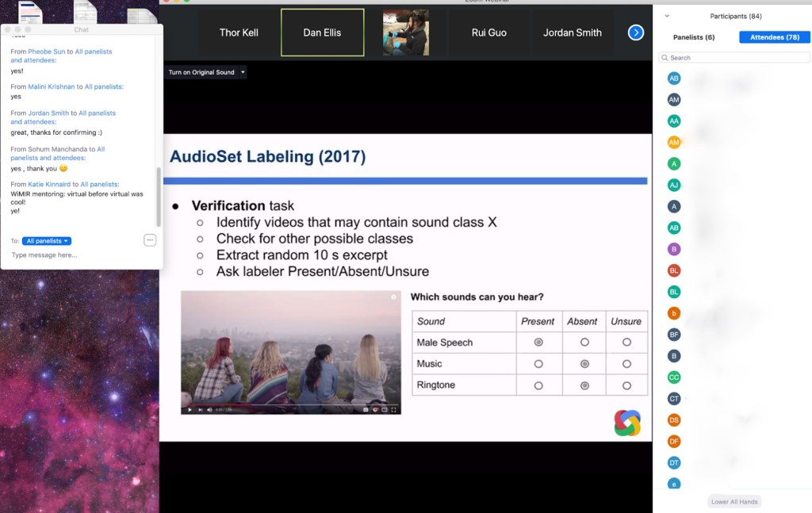Image resolution: width=812 pixels, height=513 pixels.
Task: Click the DT attendee avatar
Action: 674,463
